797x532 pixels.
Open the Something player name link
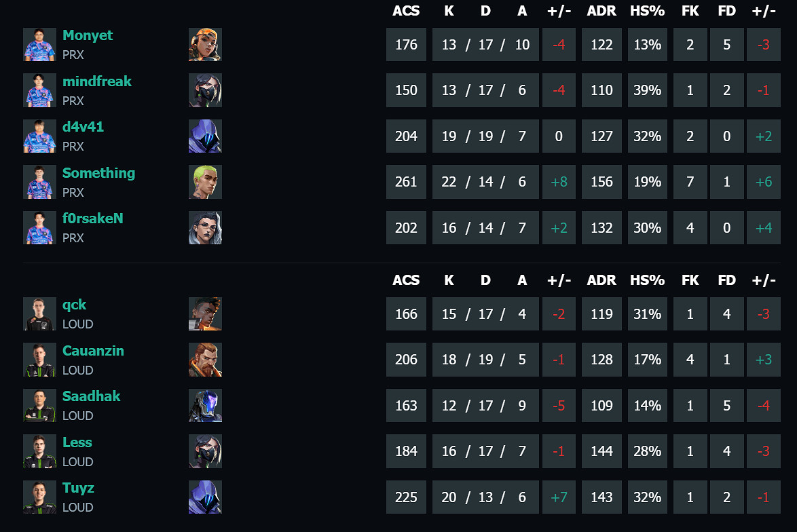point(98,173)
